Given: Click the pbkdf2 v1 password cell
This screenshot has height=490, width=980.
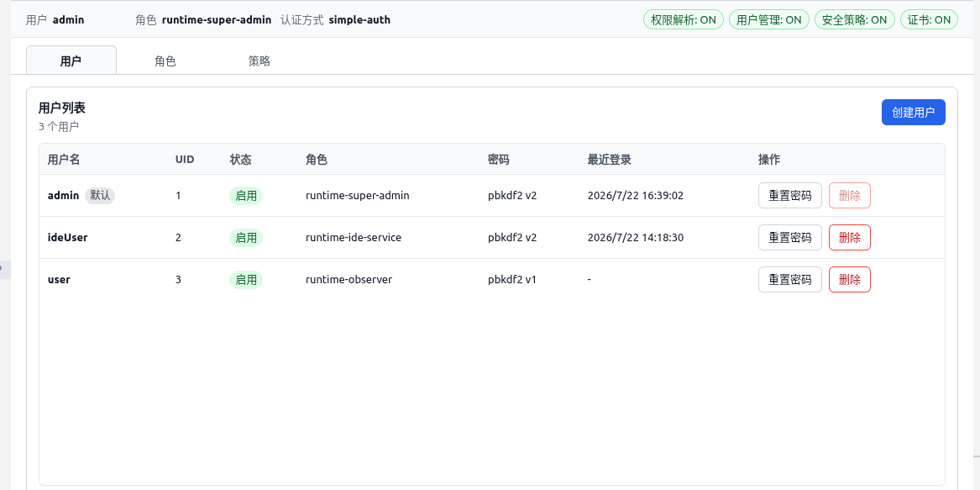Looking at the screenshot, I should pyautogui.click(x=512, y=280).
